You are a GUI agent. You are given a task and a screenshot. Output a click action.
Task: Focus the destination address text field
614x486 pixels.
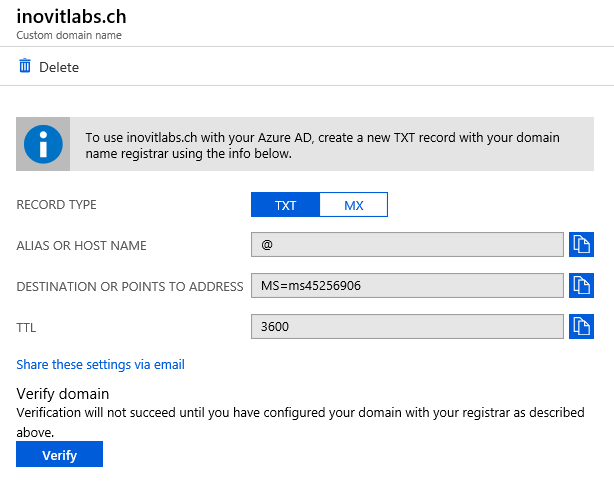(x=407, y=285)
